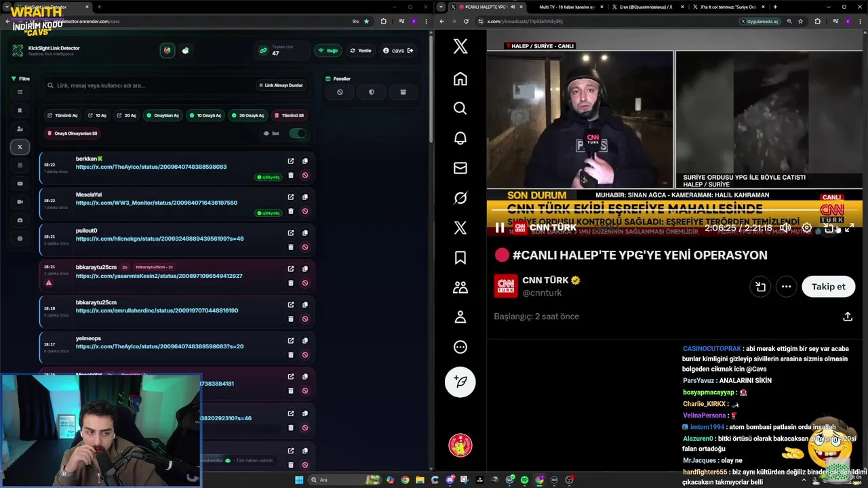Delete berkkan's link entry

(x=291, y=176)
